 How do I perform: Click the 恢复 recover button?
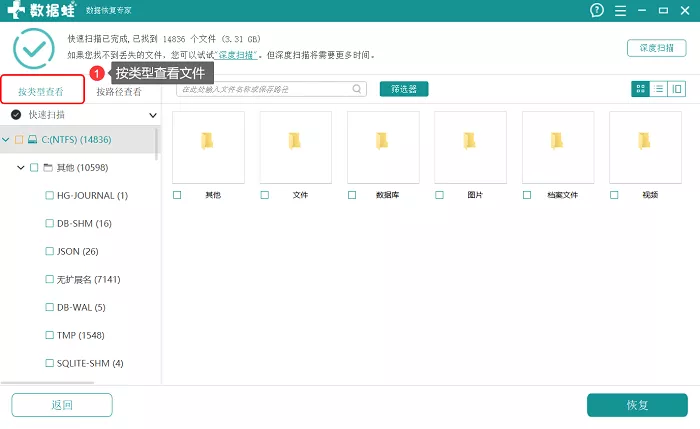(x=638, y=405)
